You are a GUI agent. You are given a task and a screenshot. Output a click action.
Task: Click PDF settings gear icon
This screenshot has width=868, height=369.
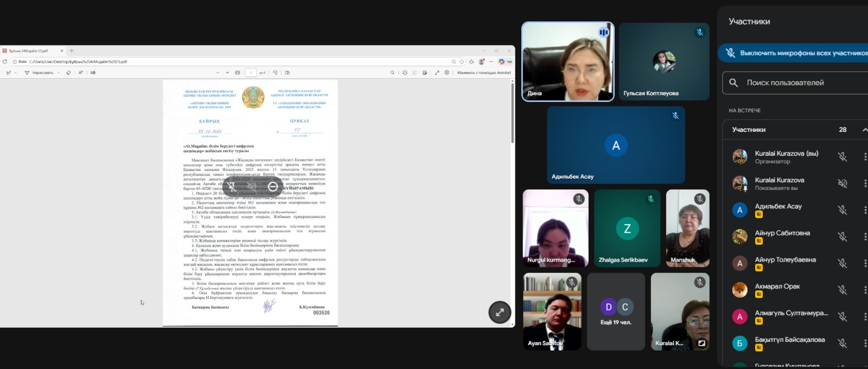click(447, 73)
